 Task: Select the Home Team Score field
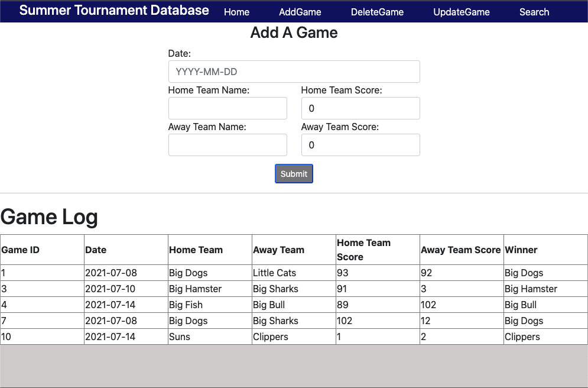(x=360, y=108)
